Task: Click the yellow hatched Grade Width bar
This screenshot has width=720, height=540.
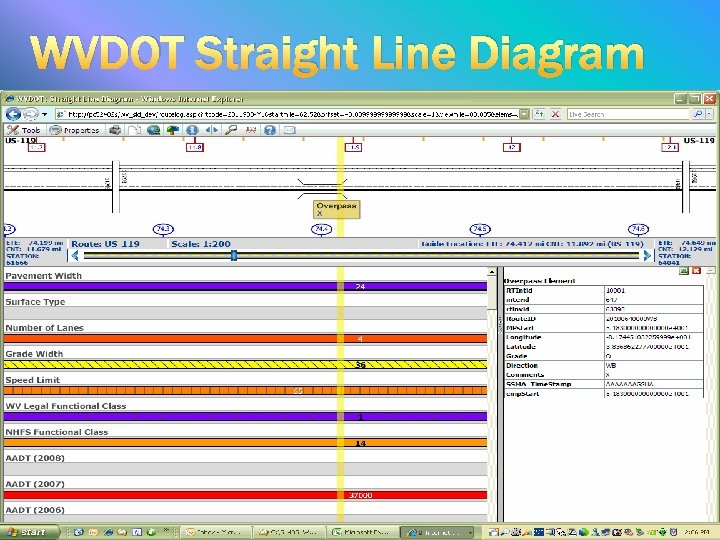Action: click(245, 365)
